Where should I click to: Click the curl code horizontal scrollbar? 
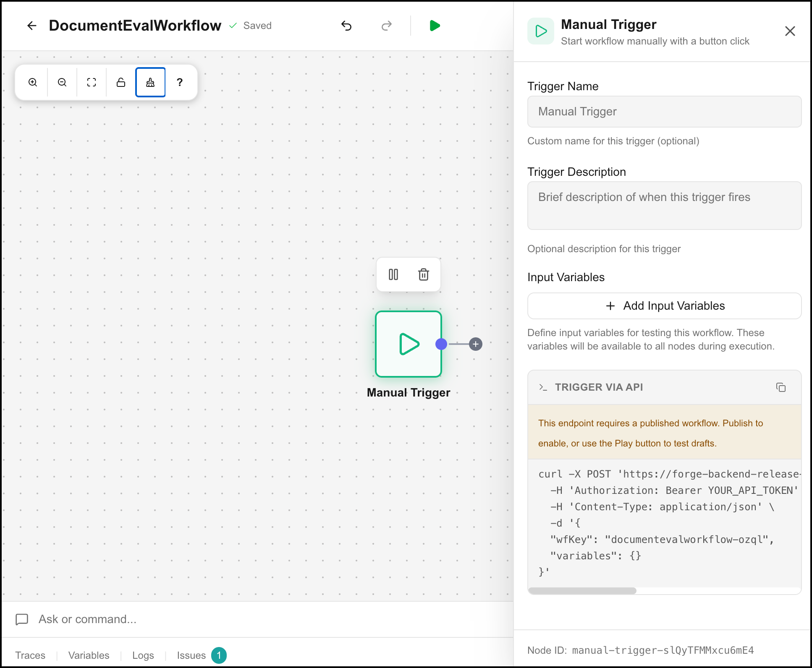582,591
